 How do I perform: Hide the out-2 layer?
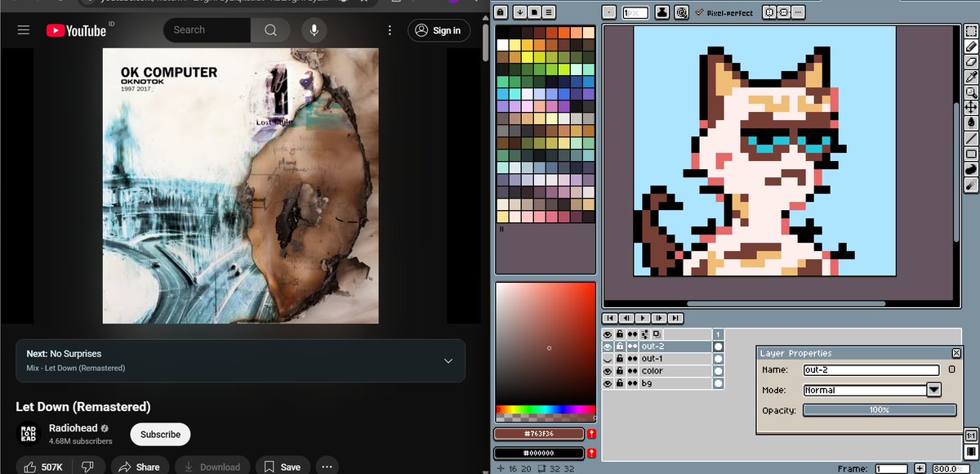click(608, 347)
